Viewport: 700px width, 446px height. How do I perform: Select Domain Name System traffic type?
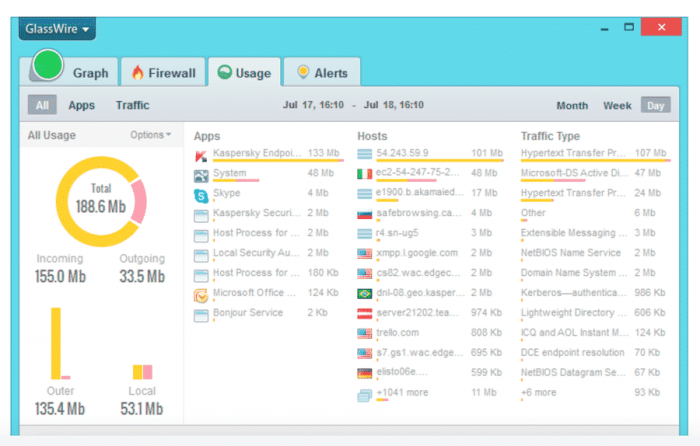click(596, 274)
